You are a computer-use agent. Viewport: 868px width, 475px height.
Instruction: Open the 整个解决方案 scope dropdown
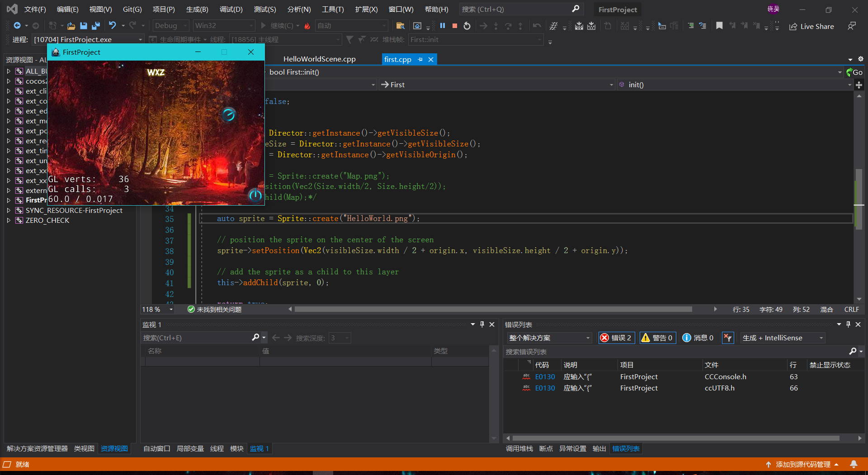549,338
